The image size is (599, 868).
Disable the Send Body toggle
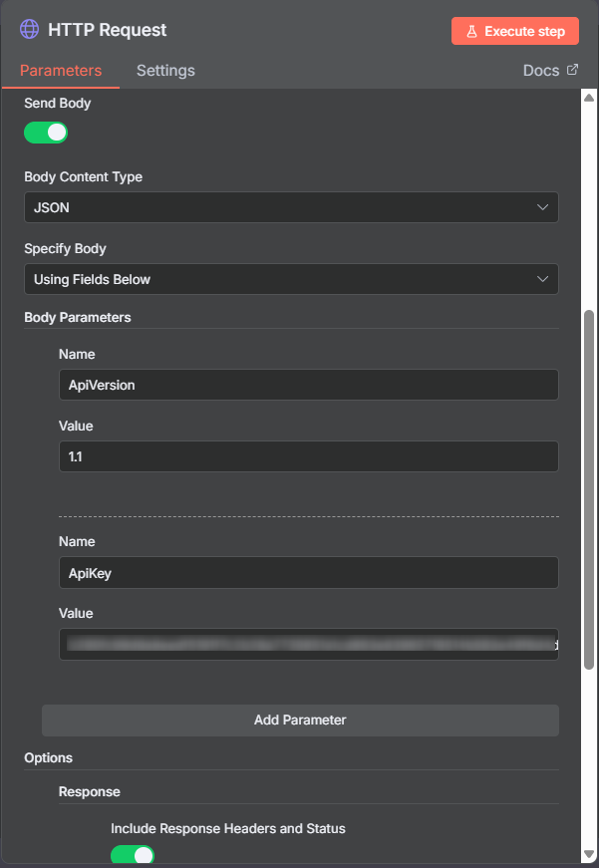click(46, 132)
